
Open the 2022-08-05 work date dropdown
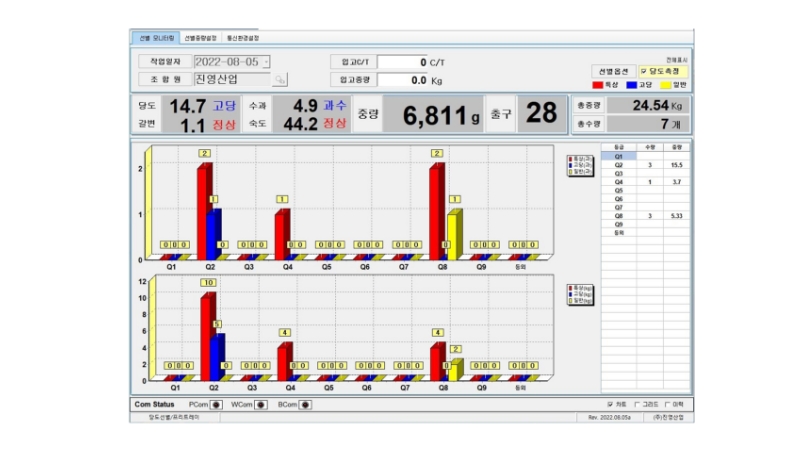click(266, 62)
